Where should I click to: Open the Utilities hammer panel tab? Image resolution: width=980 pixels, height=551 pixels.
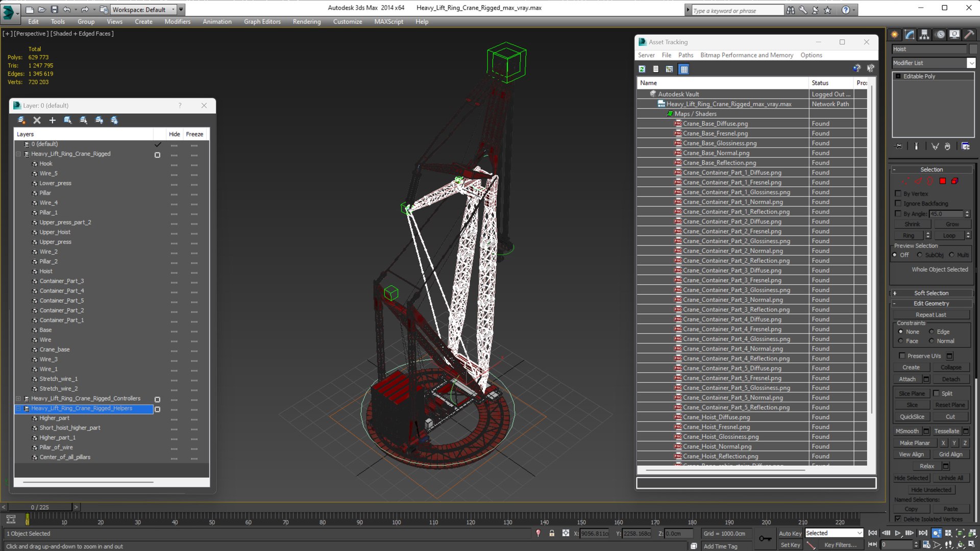tap(969, 34)
